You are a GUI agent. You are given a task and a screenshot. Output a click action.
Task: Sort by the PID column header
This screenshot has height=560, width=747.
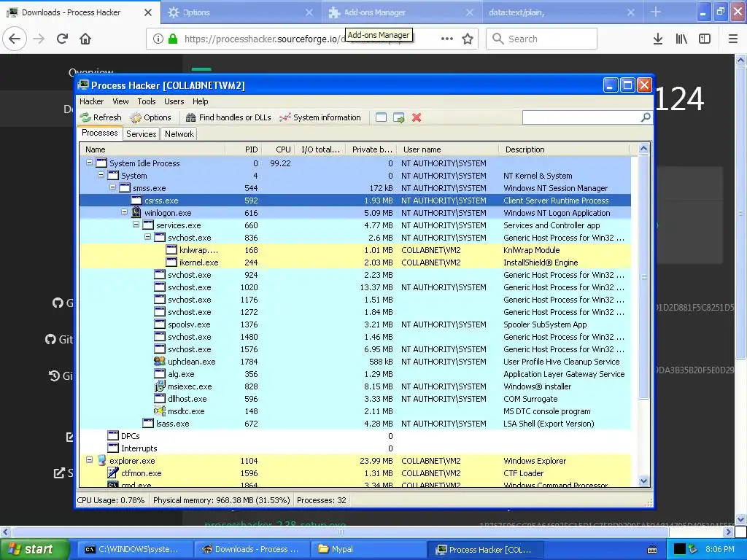[244, 149]
